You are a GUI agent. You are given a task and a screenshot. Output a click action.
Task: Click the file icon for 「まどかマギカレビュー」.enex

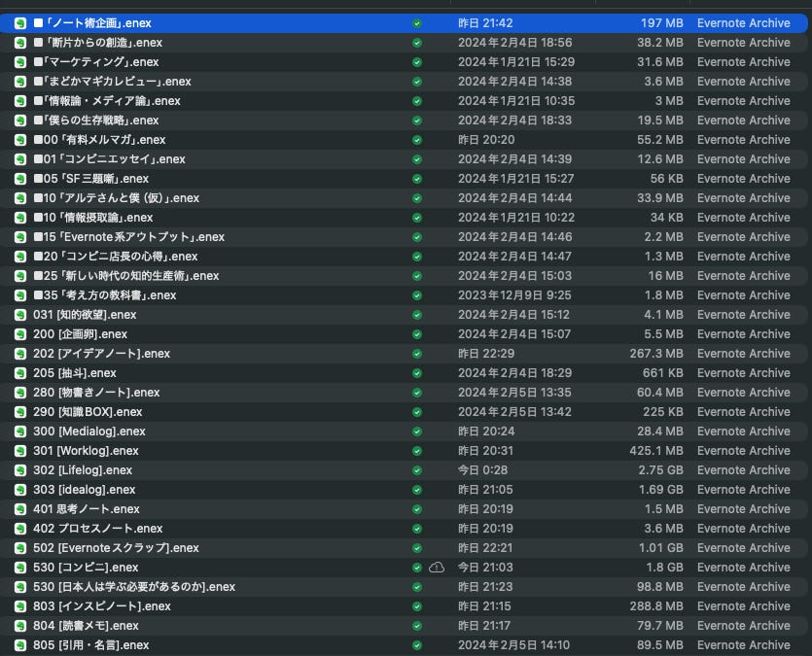pyautogui.click(x=20, y=82)
